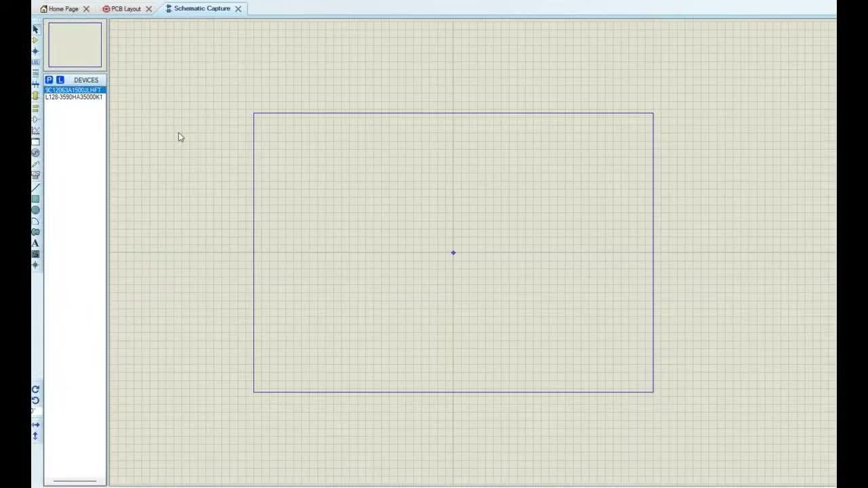Select the 2D Graphics Text tool

[35, 243]
